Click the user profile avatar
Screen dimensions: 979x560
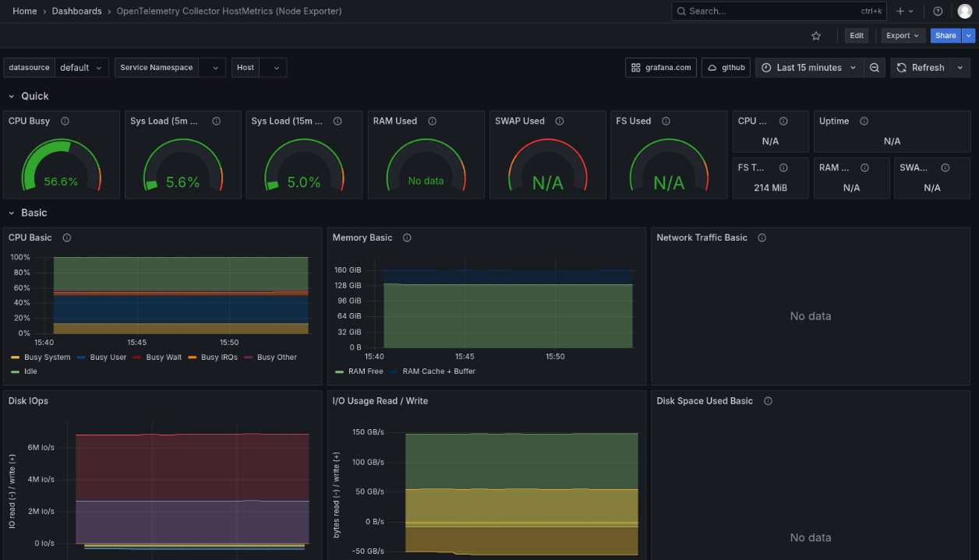pyautogui.click(x=965, y=12)
